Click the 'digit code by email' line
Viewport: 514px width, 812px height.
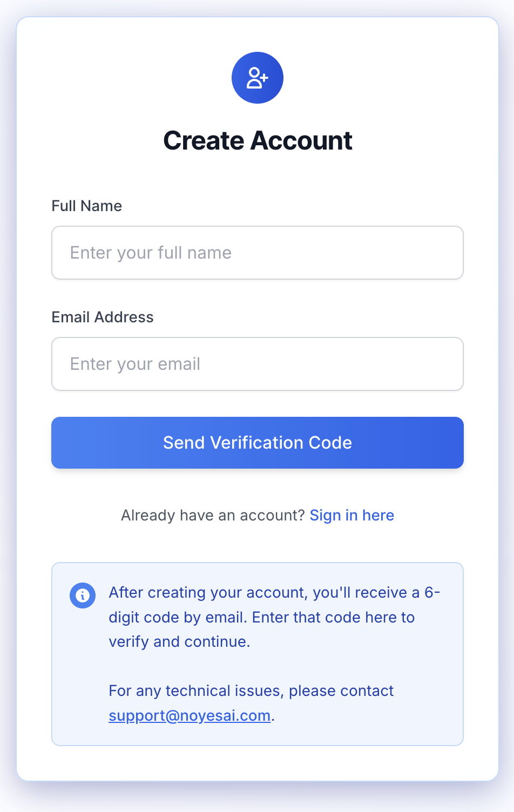tap(261, 617)
